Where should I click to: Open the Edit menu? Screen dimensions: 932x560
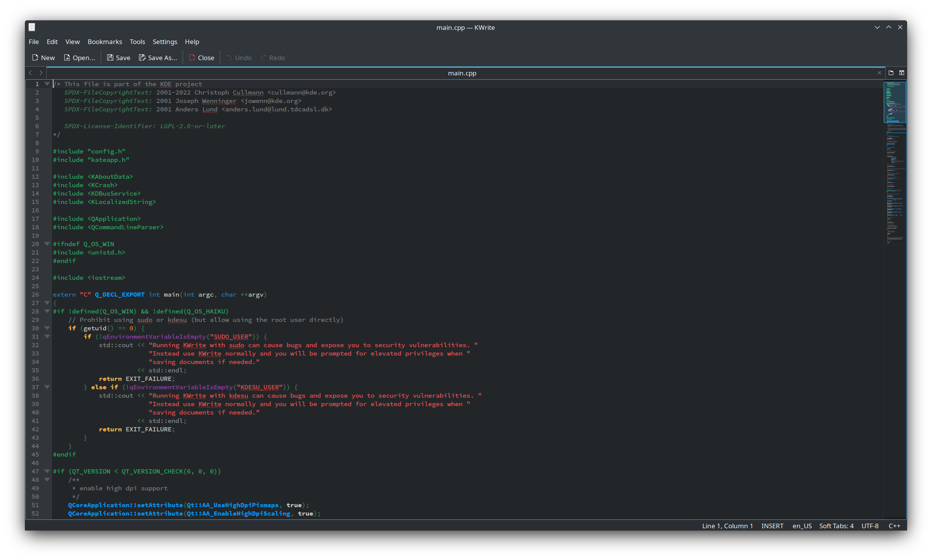[52, 42]
